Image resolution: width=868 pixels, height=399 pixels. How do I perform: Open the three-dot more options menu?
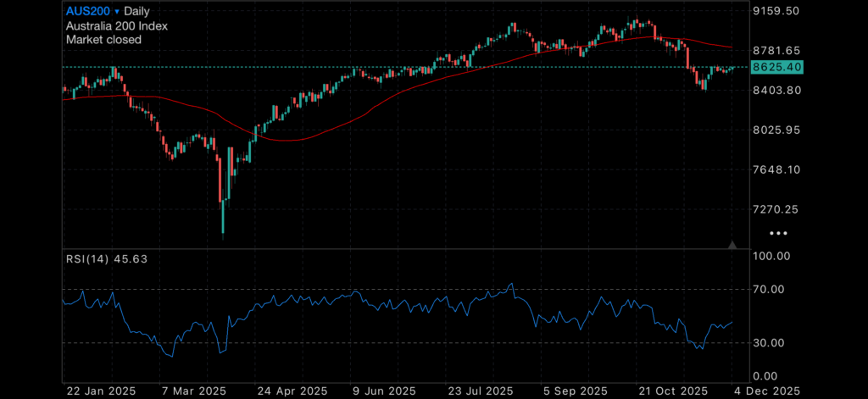[x=777, y=232]
